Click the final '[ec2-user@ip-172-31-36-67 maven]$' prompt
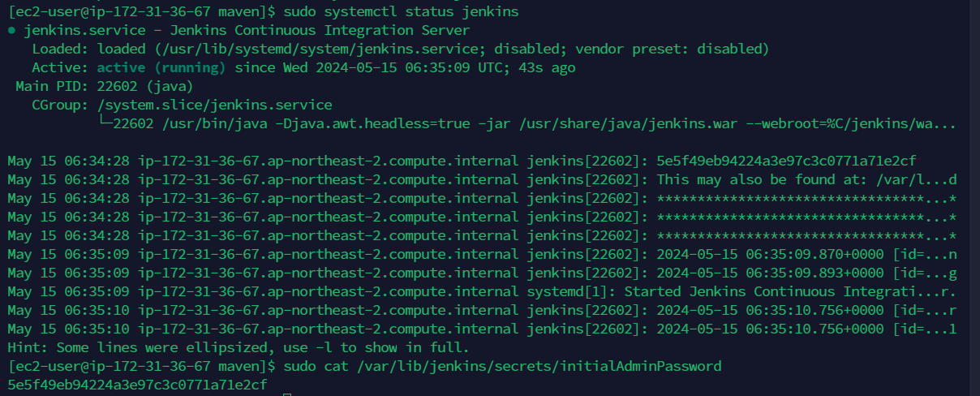Screen dimensions: 980x396 point(141,366)
